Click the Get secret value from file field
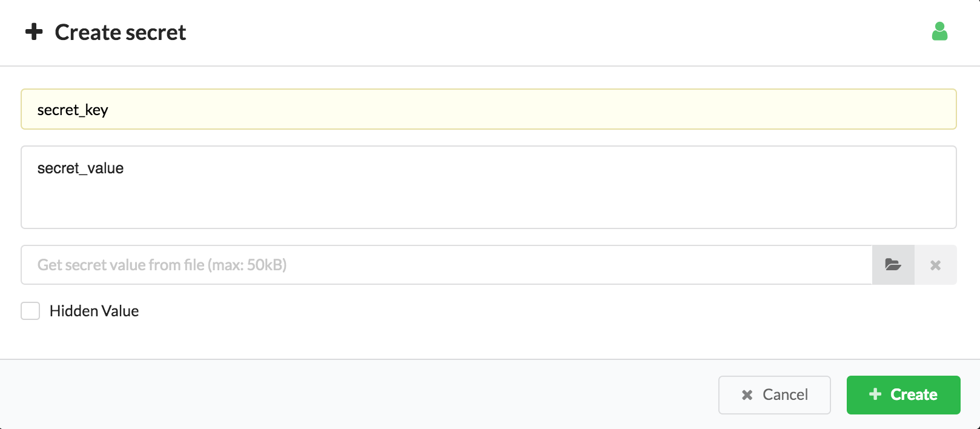The height and width of the screenshot is (429, 980). click(446, 265)
